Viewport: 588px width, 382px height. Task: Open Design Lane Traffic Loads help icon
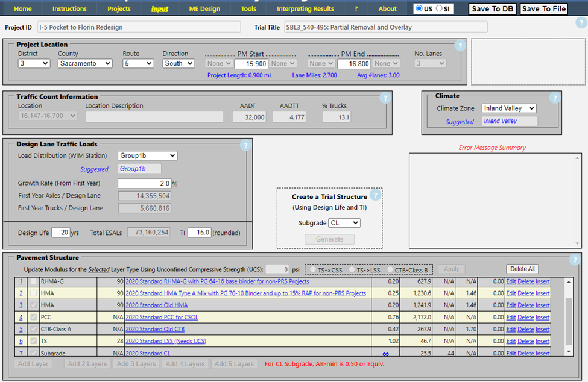(x=245, y=145)
